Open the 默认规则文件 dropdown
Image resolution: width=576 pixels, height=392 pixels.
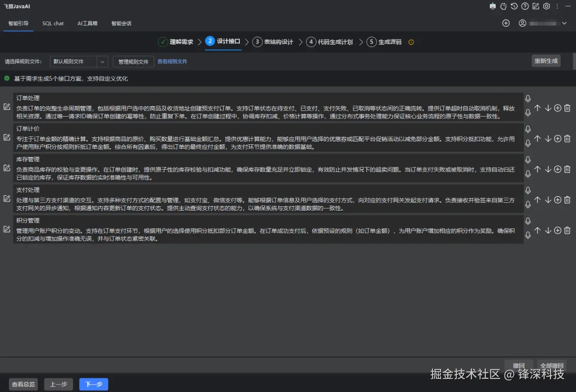click(79, 62)
